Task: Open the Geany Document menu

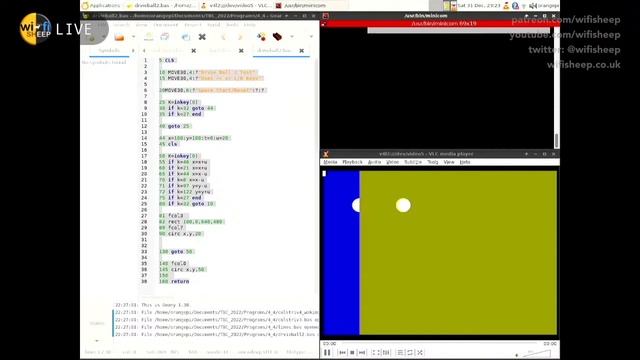Action: click(x=166, y=25)
